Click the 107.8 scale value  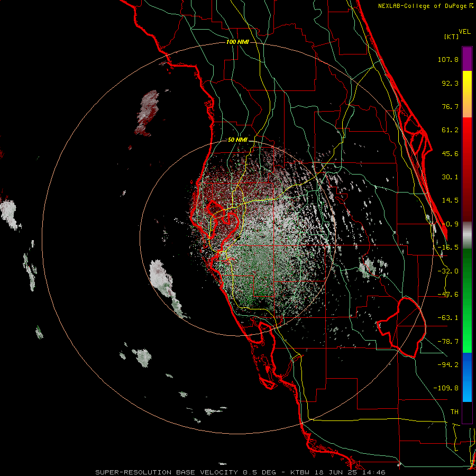pyautogui.click(x=448, y=59)
